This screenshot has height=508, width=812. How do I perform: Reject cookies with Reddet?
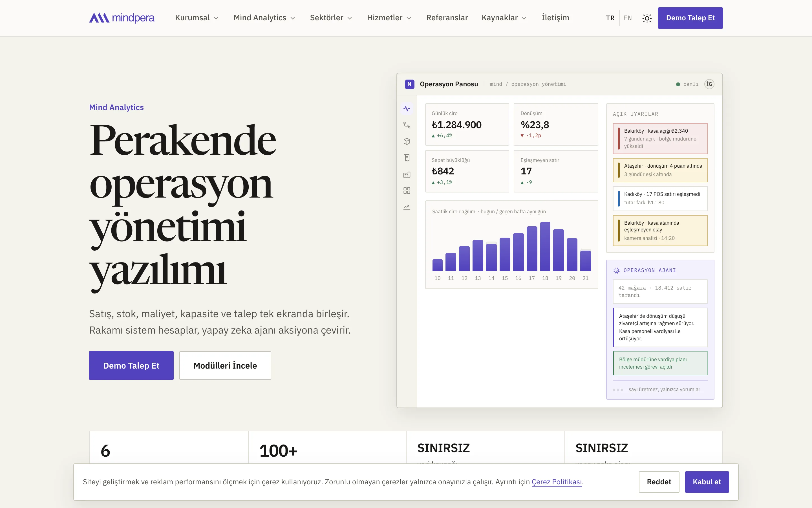(659, 482)
